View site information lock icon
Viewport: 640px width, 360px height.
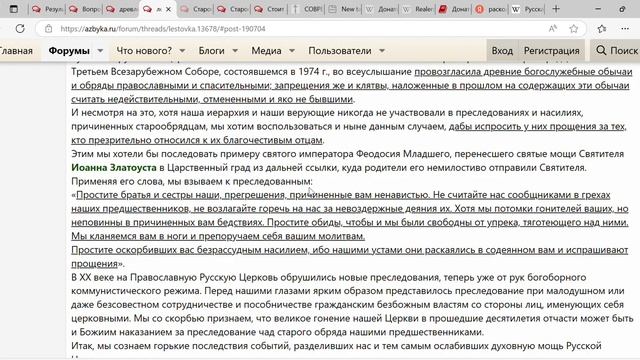pyautogui.click(x=49, y=29)
